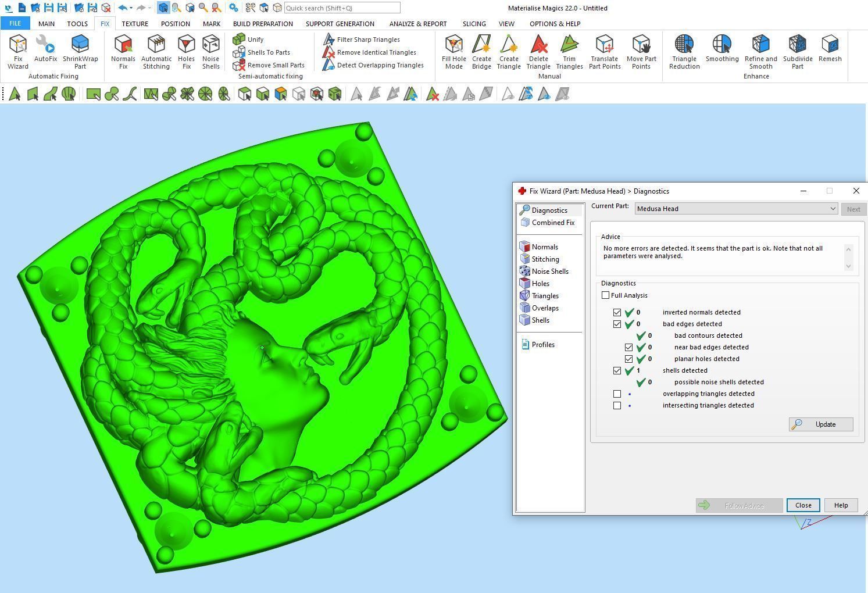Select the Create Bridge tool
This screenshot has height=593, width=868.
tap(481, 52)
